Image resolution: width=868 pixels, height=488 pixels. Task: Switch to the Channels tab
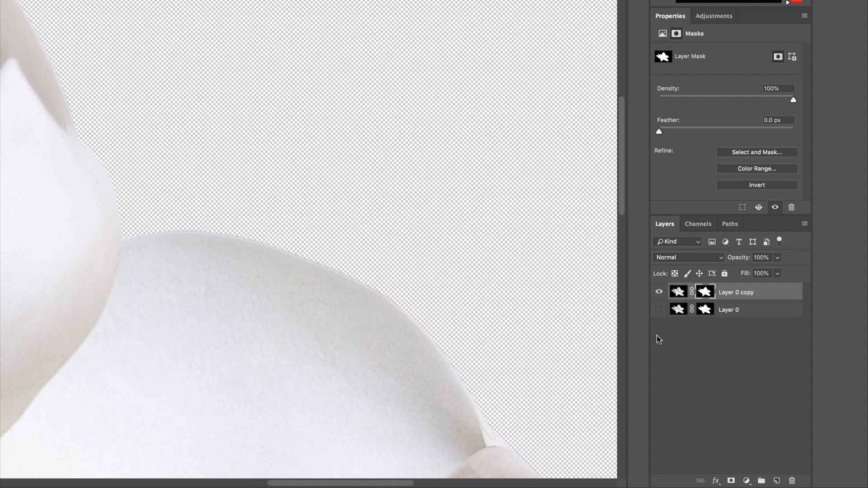tap(698, 224)
